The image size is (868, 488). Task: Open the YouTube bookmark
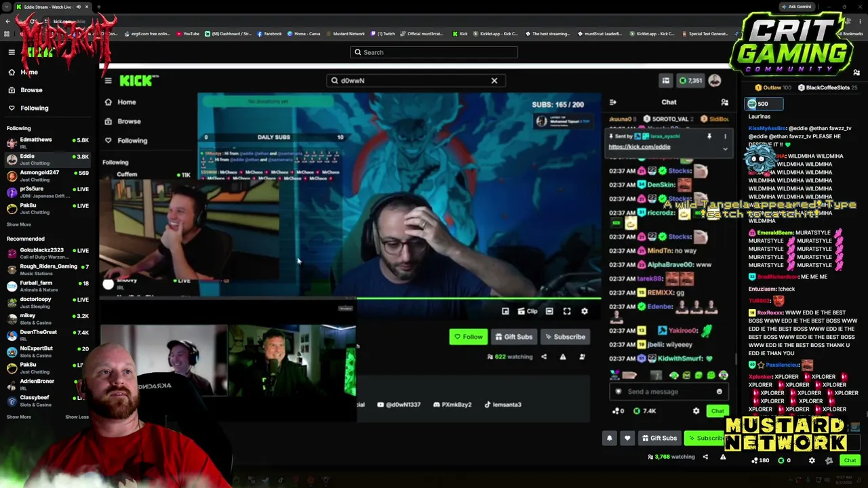(188, 34)
